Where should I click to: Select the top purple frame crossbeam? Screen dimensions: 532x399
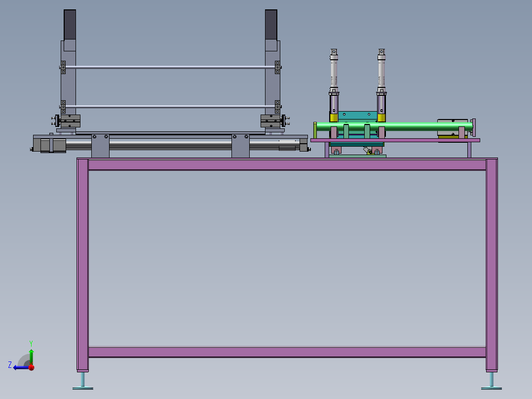287,165
